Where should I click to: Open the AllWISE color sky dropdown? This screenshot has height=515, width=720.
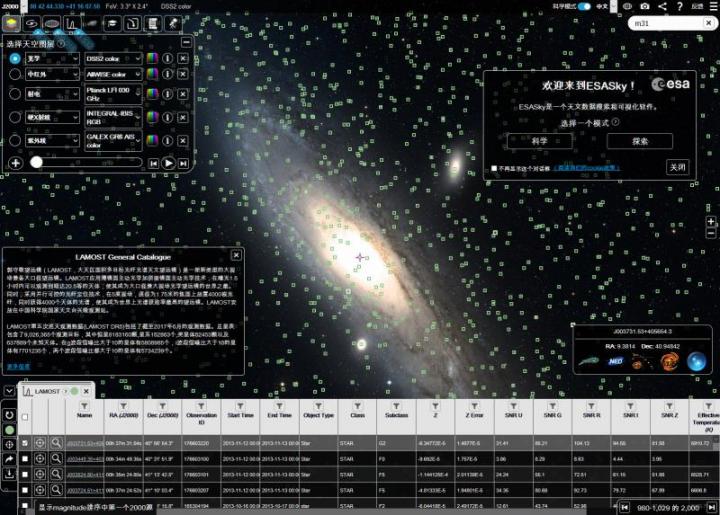click(x=113, y=74)
